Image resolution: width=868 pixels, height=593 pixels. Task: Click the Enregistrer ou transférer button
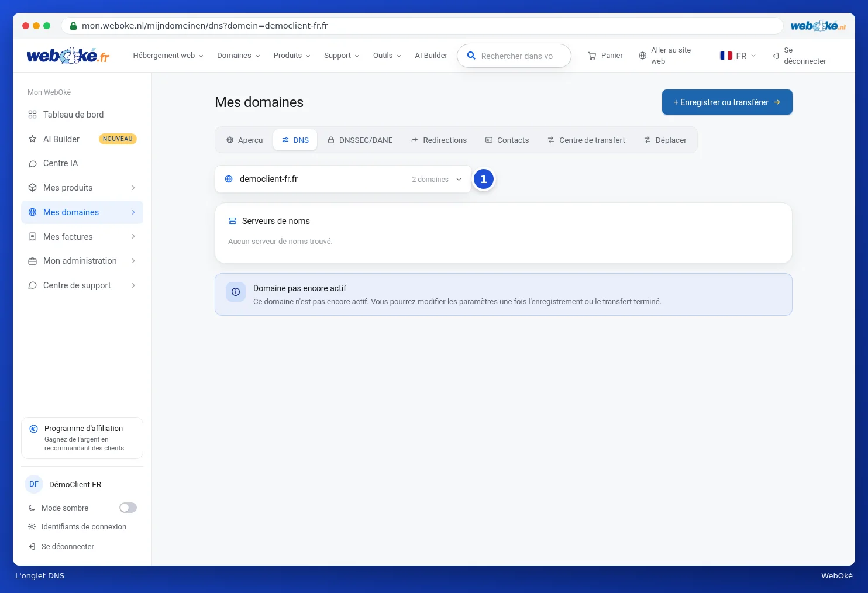tap(727, 102)
